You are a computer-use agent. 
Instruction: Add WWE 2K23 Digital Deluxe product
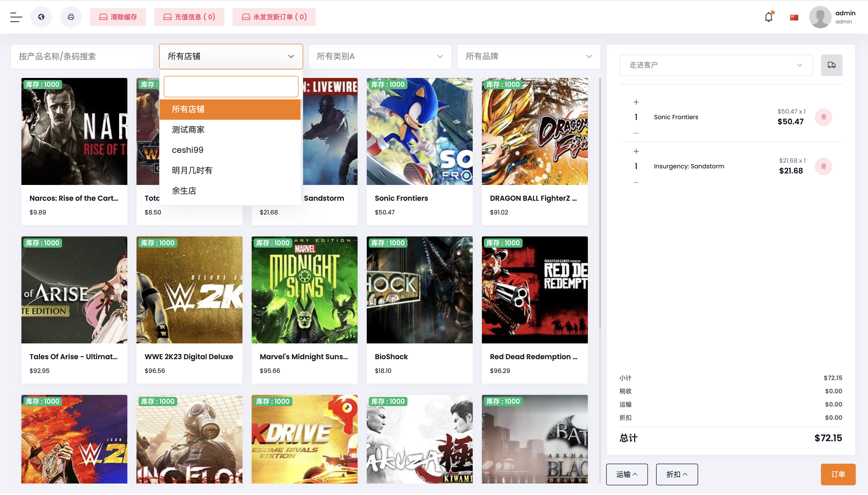(189, 310)
